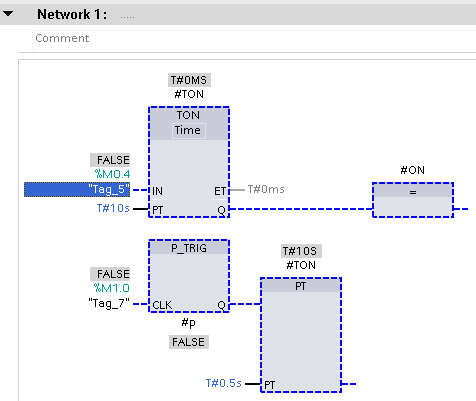This screenshot has height=401, width=476.
Task: Select the highlighted "Tag_5" operand
Action: tap(77, 189)
